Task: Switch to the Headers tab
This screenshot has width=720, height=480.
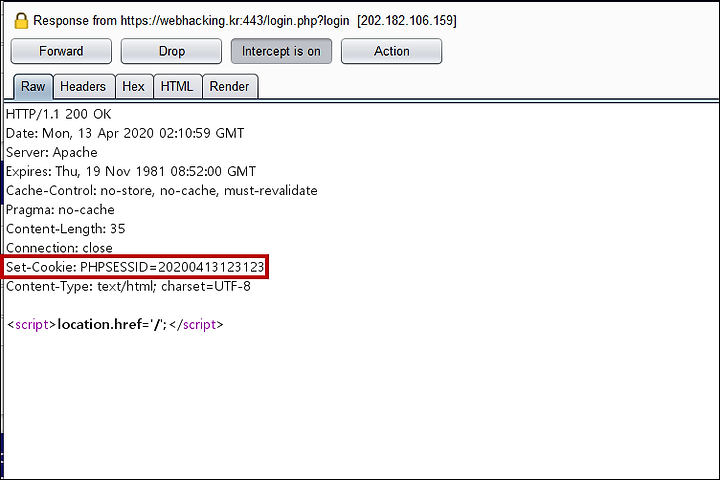Action: tap(83, 86)
